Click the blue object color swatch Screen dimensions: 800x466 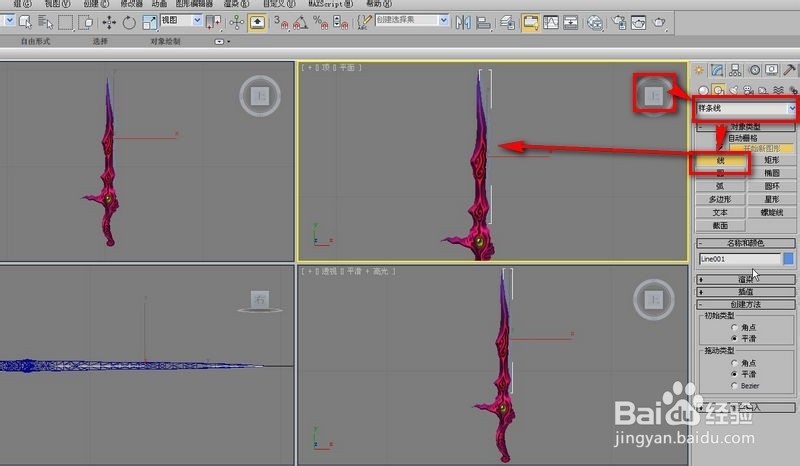789,259
